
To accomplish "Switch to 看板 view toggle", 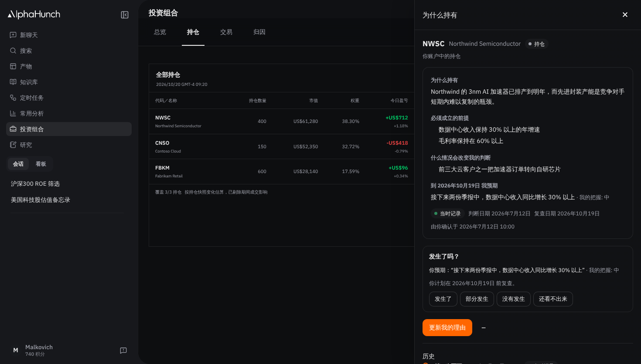I will click(41, 164).
